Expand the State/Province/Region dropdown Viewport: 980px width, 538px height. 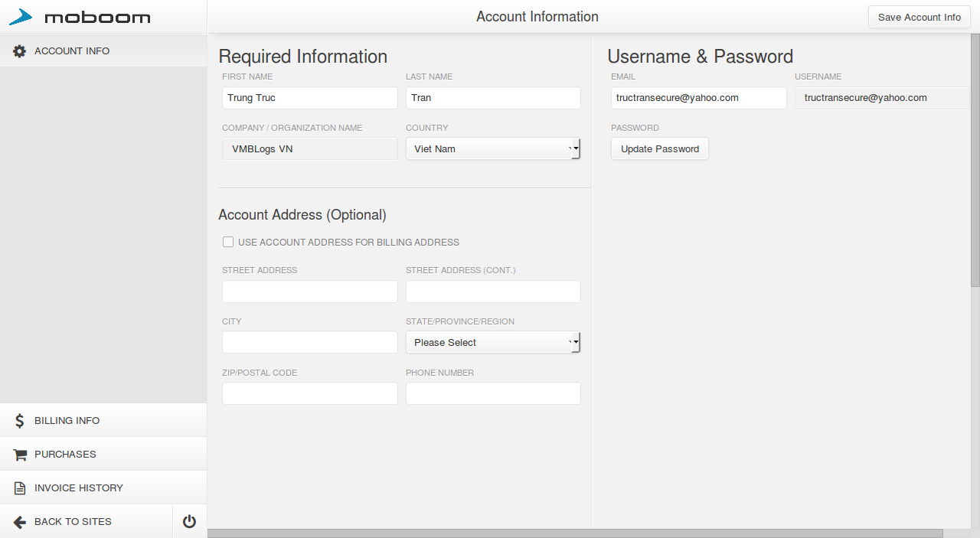pos(493,343)
